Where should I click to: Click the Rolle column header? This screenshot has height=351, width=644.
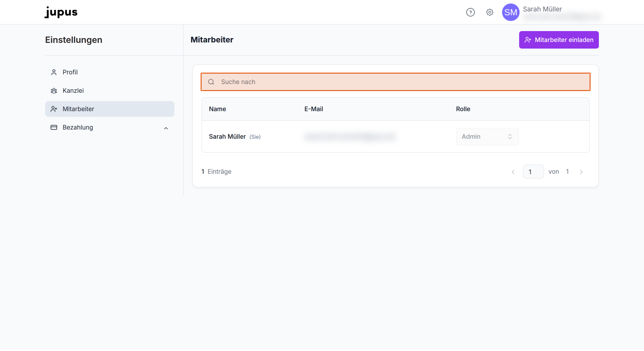click(463, 109)
